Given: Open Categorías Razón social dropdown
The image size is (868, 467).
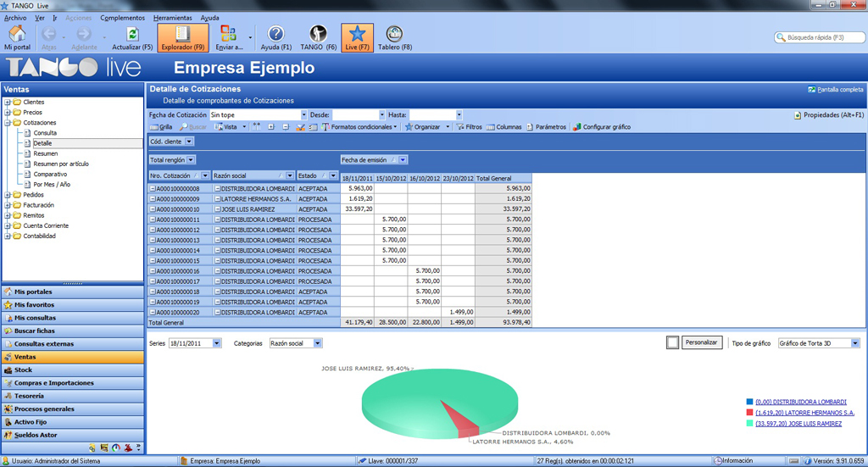Looking at the screenshot, I should [x=318, y=343].
